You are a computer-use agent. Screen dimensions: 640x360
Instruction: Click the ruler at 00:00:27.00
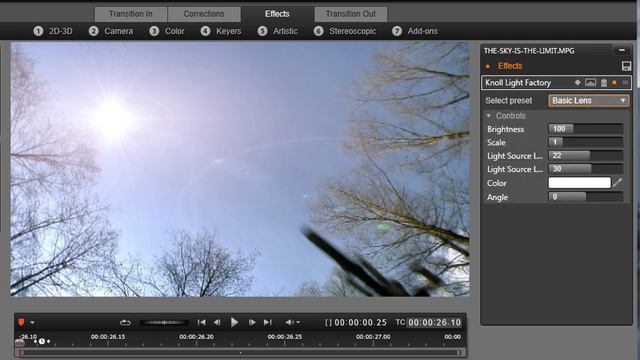[373, 337]
